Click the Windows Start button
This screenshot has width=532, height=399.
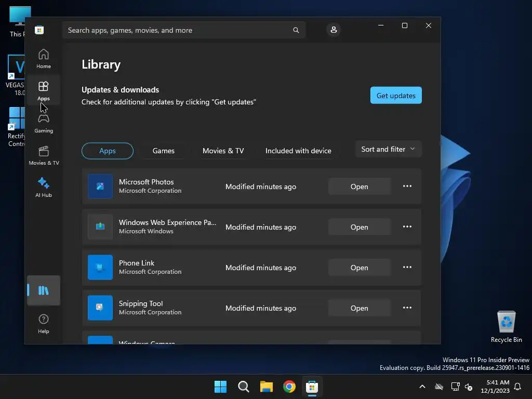coord(220,387)
